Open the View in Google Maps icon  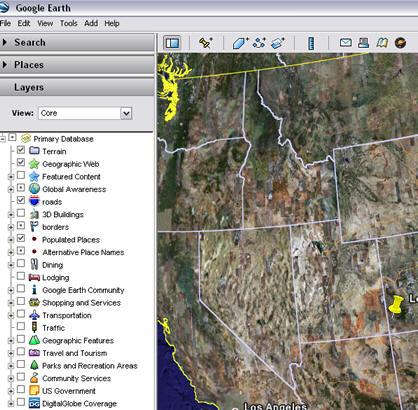click(382, 43)
